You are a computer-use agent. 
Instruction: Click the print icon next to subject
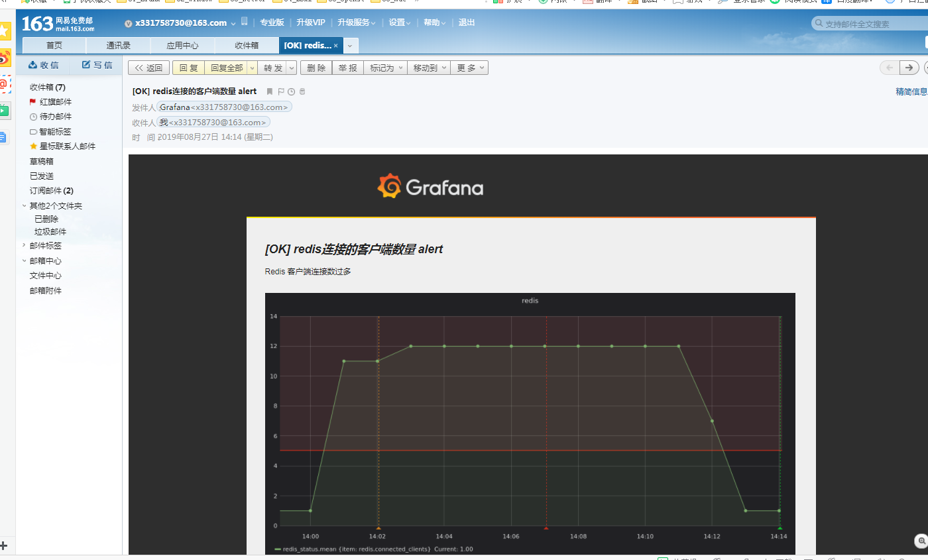pyautogui.click(x=302, y=91)
